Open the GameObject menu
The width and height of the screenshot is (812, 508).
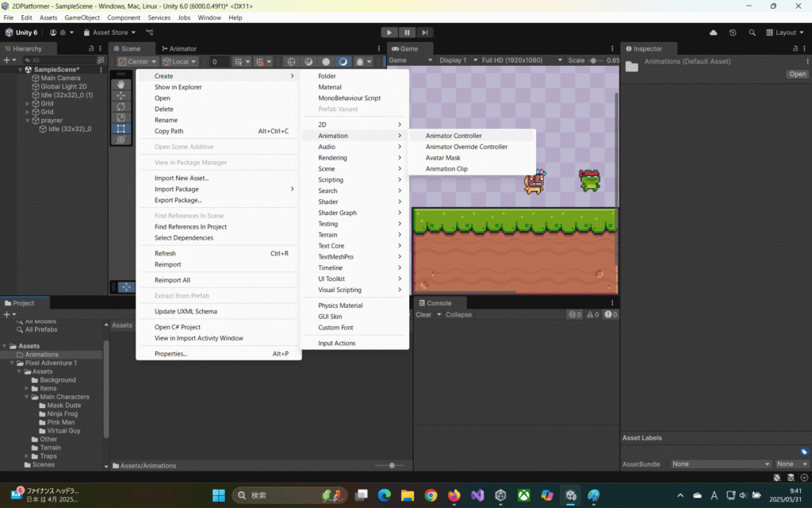tap(82, 17)
